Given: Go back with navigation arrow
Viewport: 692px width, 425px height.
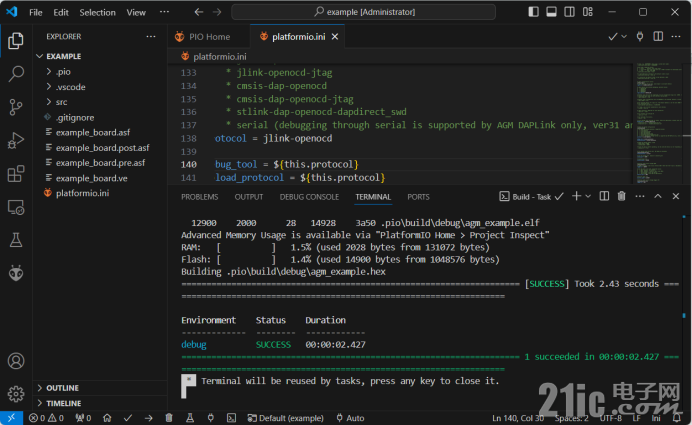Looking at the screenshot, I should tap(199, 12).
